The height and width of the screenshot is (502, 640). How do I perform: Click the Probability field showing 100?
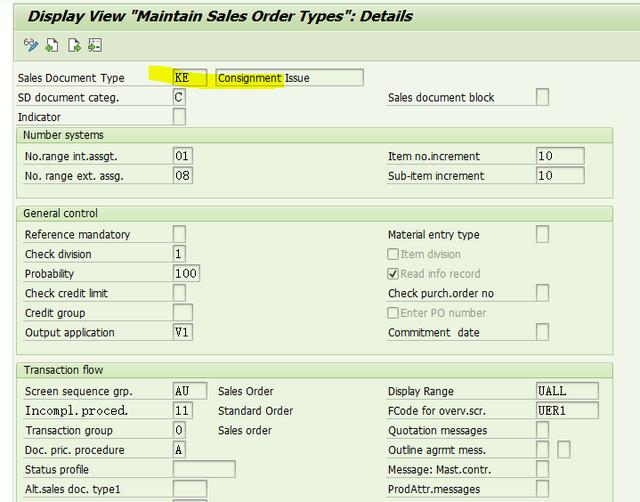[186, 274]
